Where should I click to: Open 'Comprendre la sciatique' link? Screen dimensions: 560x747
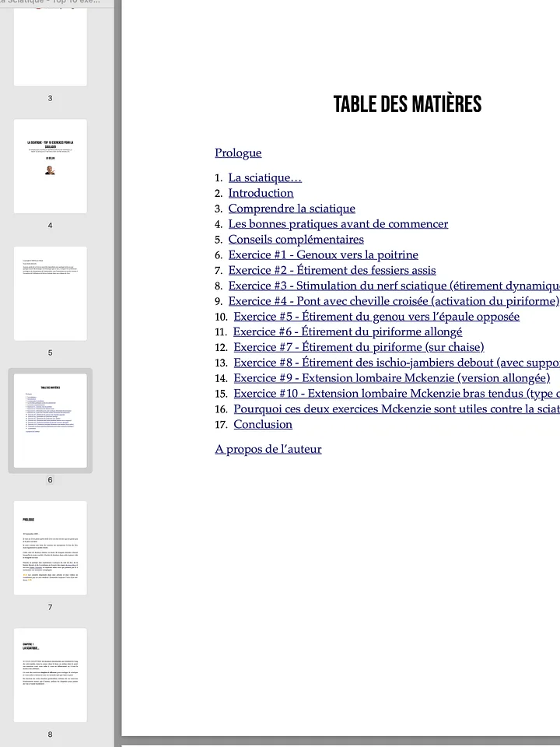pyautogui.click(x=292, y=209)
